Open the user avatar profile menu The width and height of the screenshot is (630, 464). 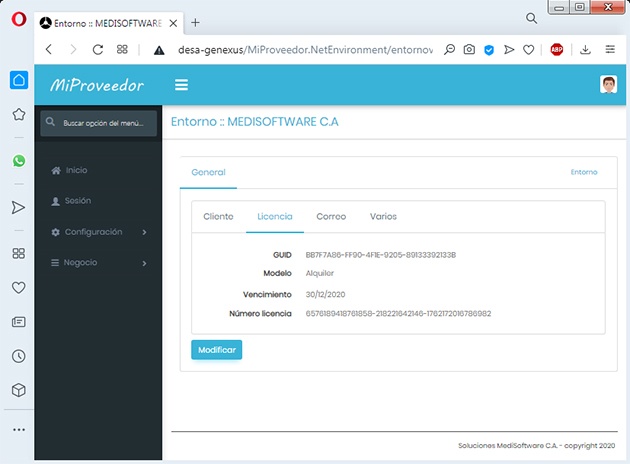(x=608, y=85)
